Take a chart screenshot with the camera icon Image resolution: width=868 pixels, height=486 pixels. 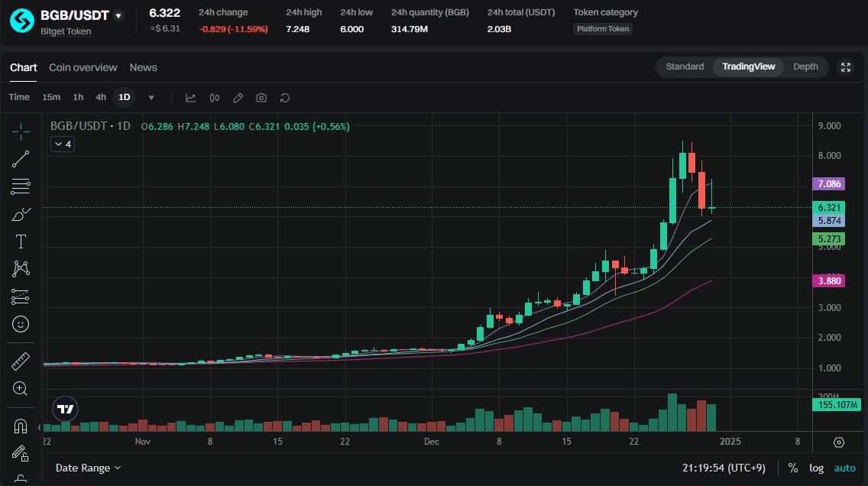[261, 98]
